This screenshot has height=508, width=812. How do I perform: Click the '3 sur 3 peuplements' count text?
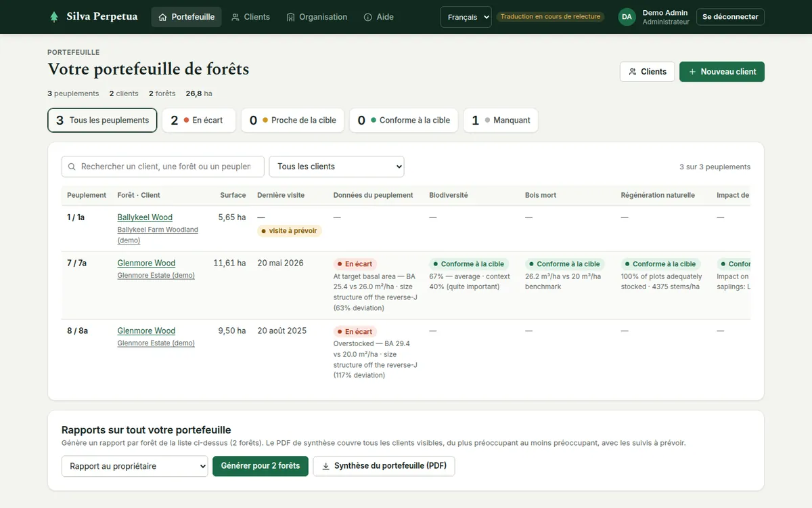[715, 167]
